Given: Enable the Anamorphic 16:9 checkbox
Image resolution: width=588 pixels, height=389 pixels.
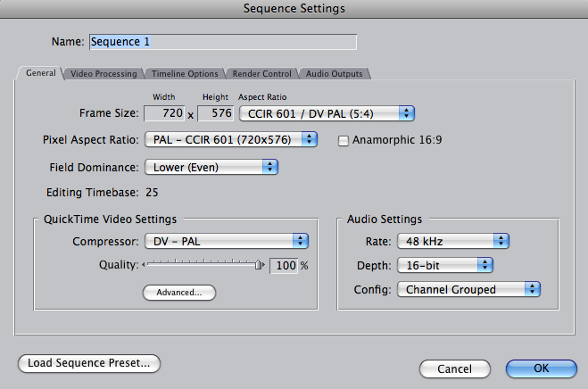Looking at the screenshot, I should (x=344, y=140).
